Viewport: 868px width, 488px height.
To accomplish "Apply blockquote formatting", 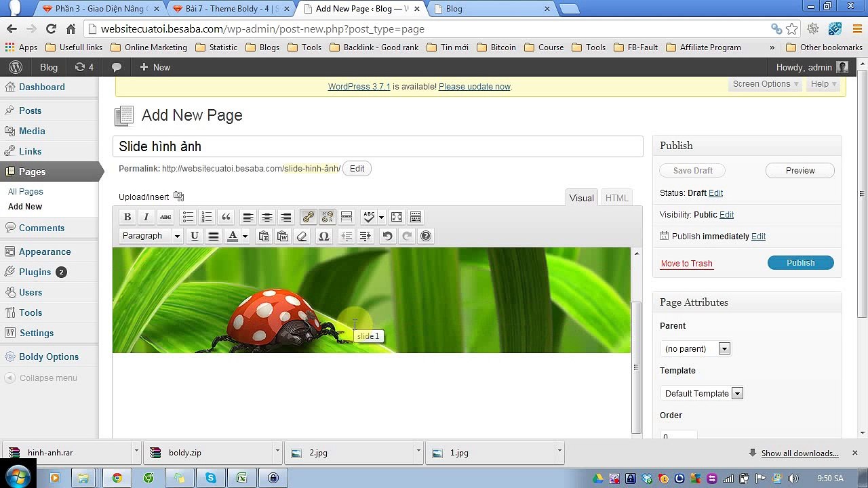I will pos(226,217).
